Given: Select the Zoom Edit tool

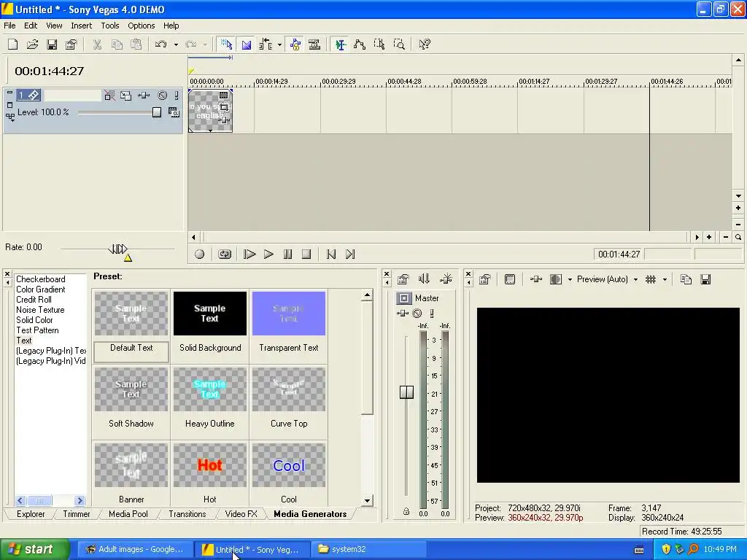Looking at the screenshot, I should click(x=399, y=44).
